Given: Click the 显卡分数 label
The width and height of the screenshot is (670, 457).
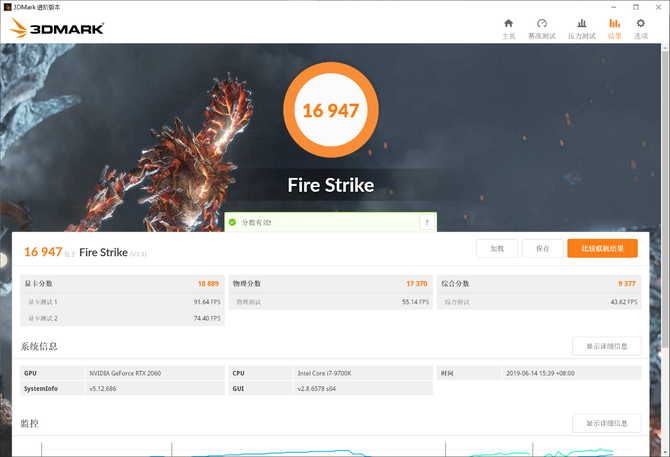Looking at the screenshot, I should (38, 284).
